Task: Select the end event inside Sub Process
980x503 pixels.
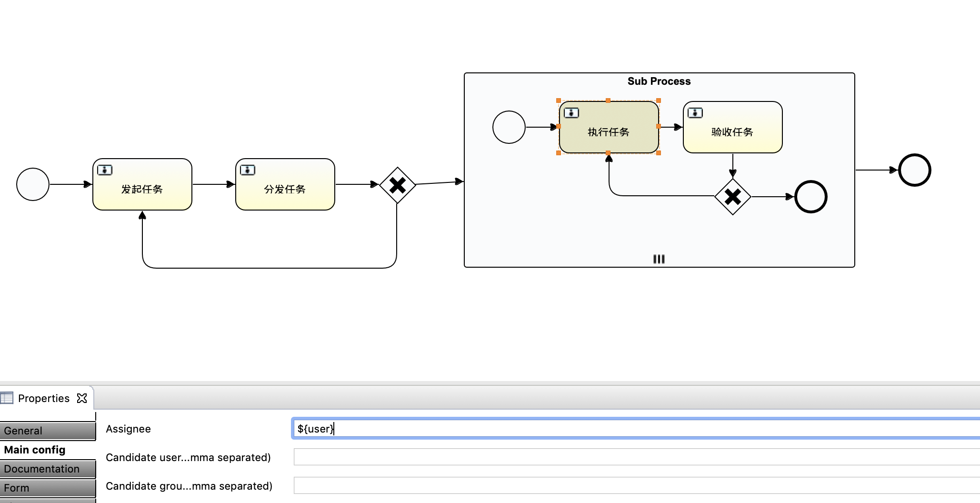Action: pos(811,197)
